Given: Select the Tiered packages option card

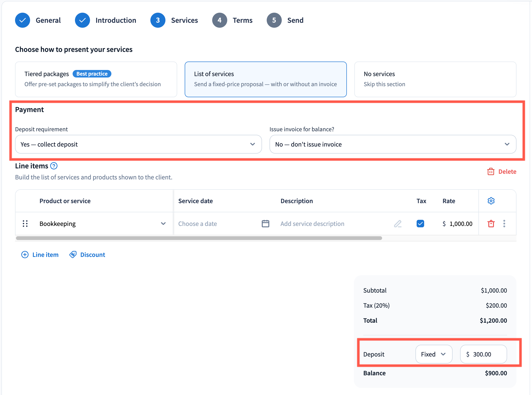Looking at the screenshot, I should 96,79.
